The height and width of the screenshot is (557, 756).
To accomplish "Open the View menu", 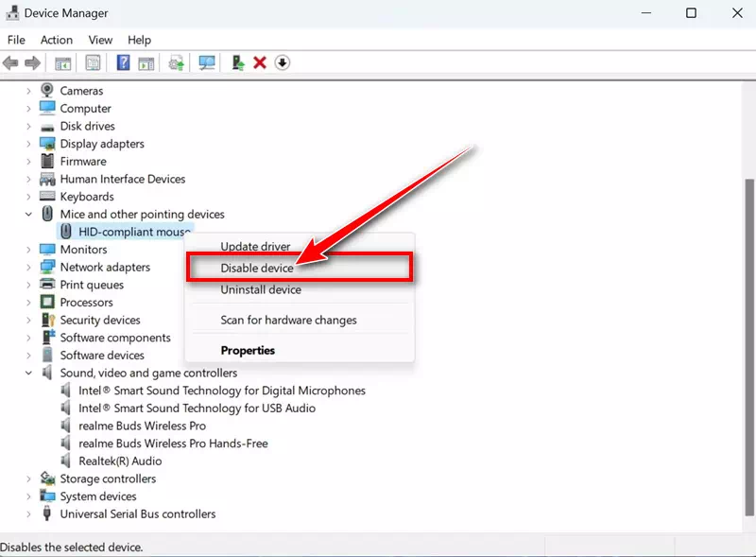I will point(100,40).
